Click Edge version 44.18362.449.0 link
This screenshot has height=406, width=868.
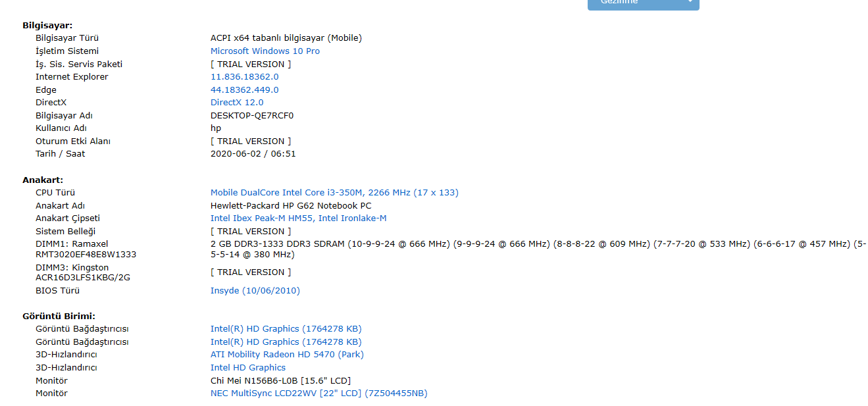[244, 89]
